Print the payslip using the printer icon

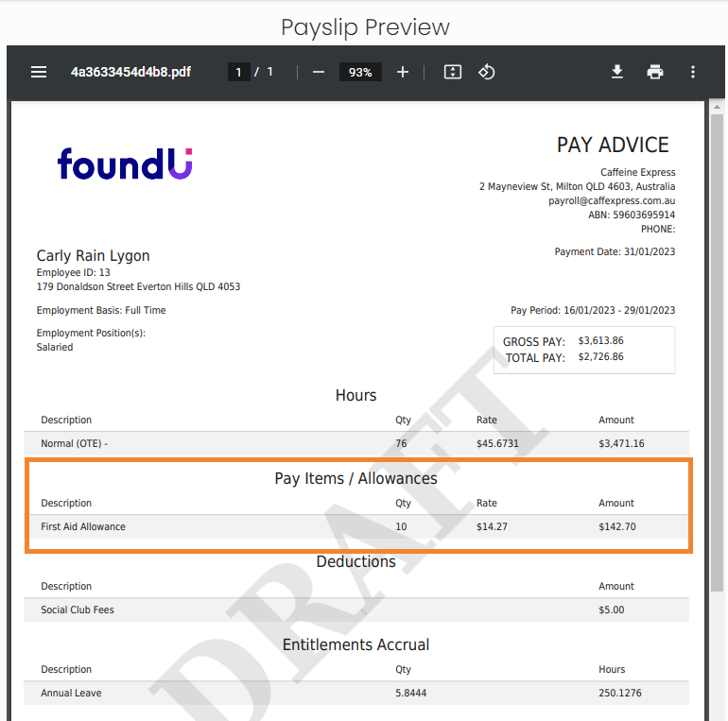(655, 72)
